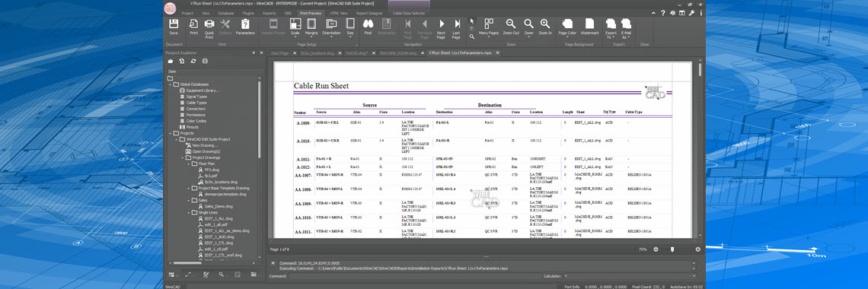This screenshot has width=868, height=289.
Task: Open the Orientation dropdown
Action: (331, 27)
